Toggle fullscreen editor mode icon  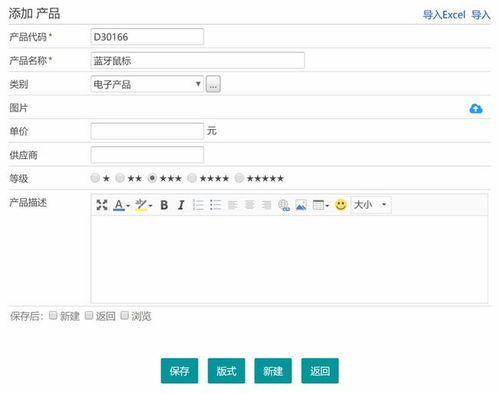(x=102, y=205)
